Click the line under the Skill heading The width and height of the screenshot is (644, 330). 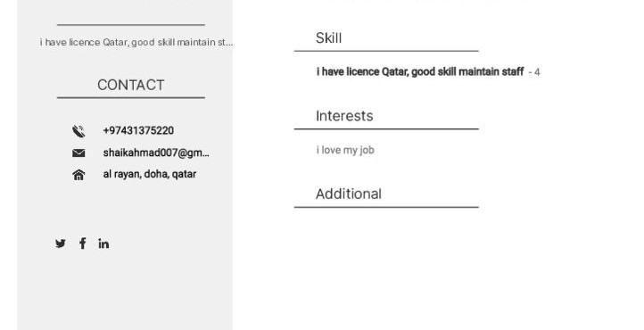(386, 51)
